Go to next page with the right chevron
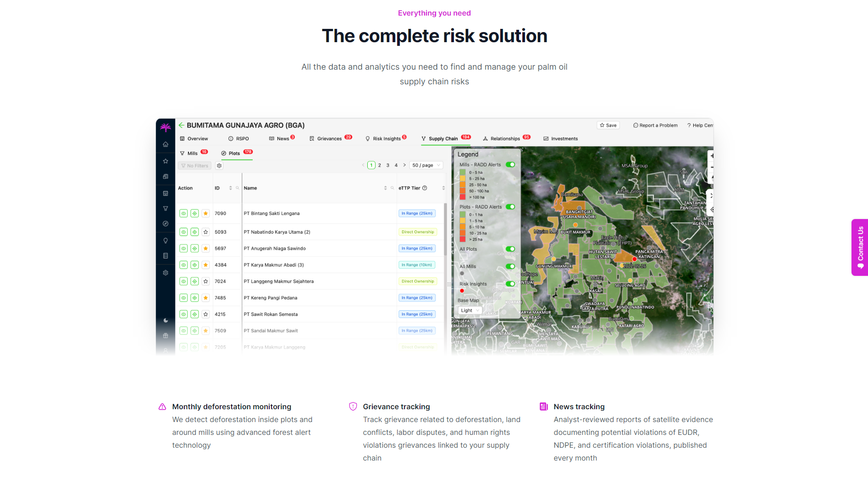This screenshot has height=494, width=868. point(404,165)
